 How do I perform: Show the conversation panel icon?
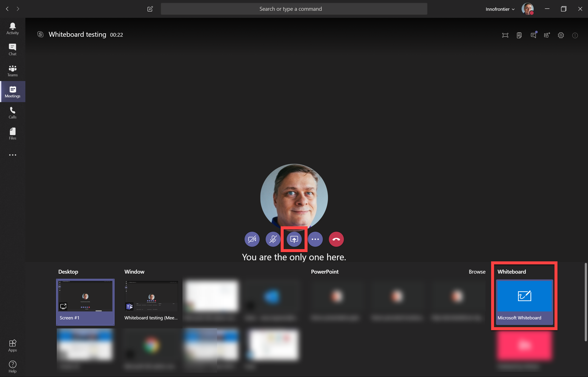pos(533,35)
